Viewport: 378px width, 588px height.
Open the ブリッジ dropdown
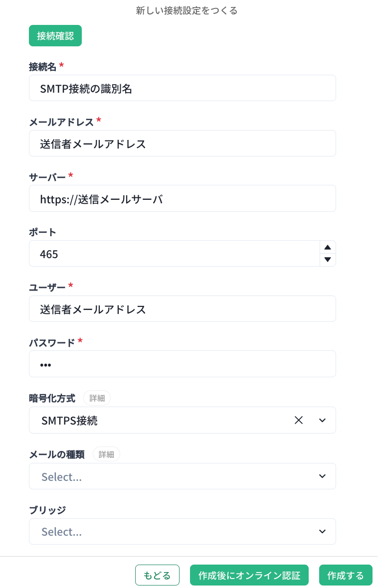coord(182,532)
